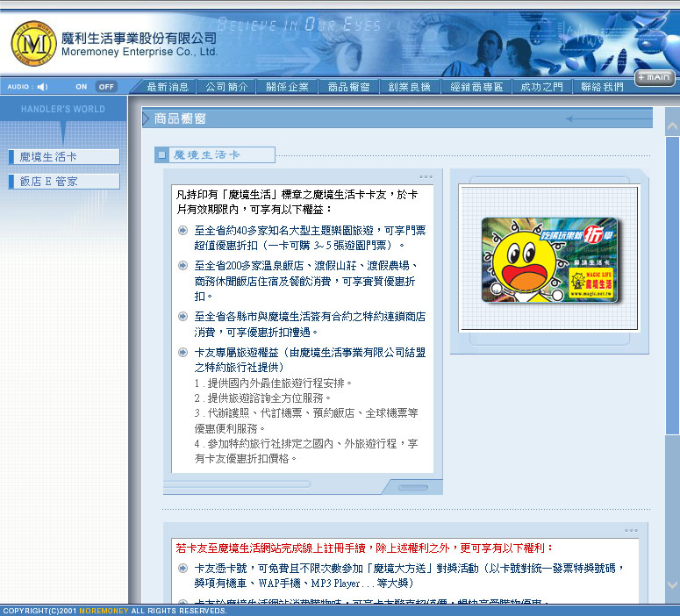Open the 關係企業 menu item
Viewport: 680px width, 616px height.
click(287, 87)
